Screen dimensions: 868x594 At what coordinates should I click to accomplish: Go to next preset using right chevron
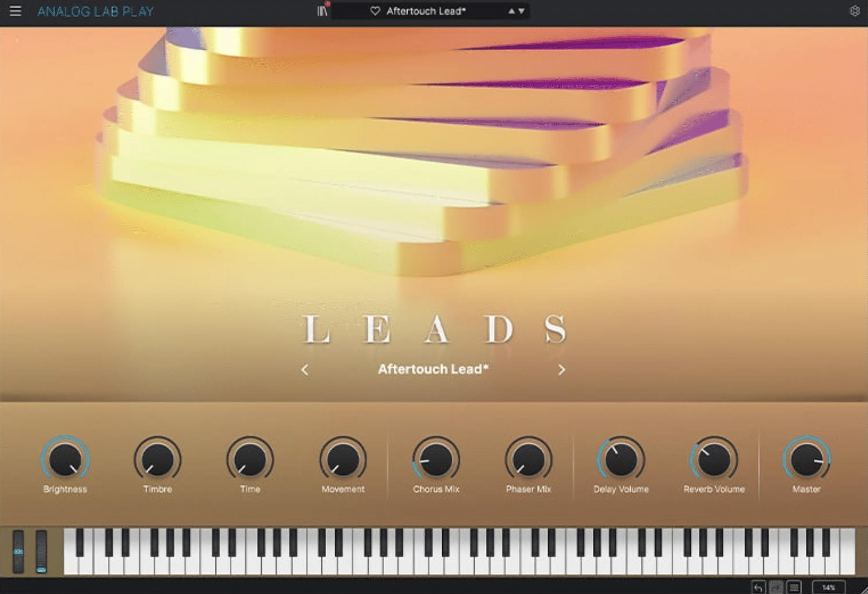(x=562, y=369)
